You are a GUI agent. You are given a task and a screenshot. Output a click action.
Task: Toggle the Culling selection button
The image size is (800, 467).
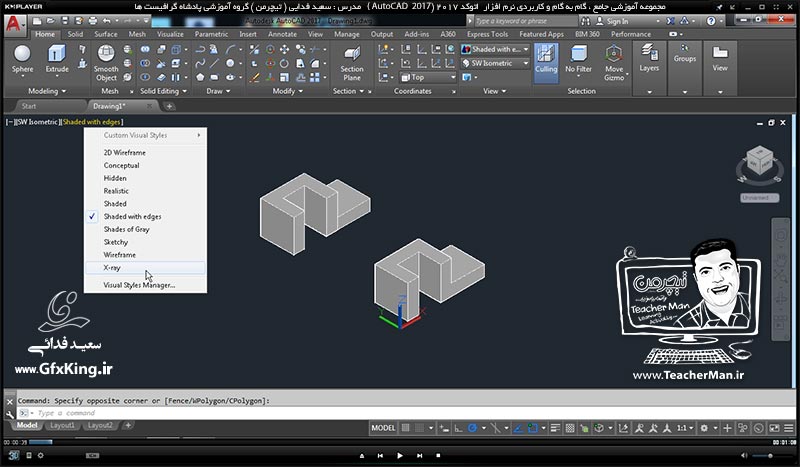click(546, 63)
